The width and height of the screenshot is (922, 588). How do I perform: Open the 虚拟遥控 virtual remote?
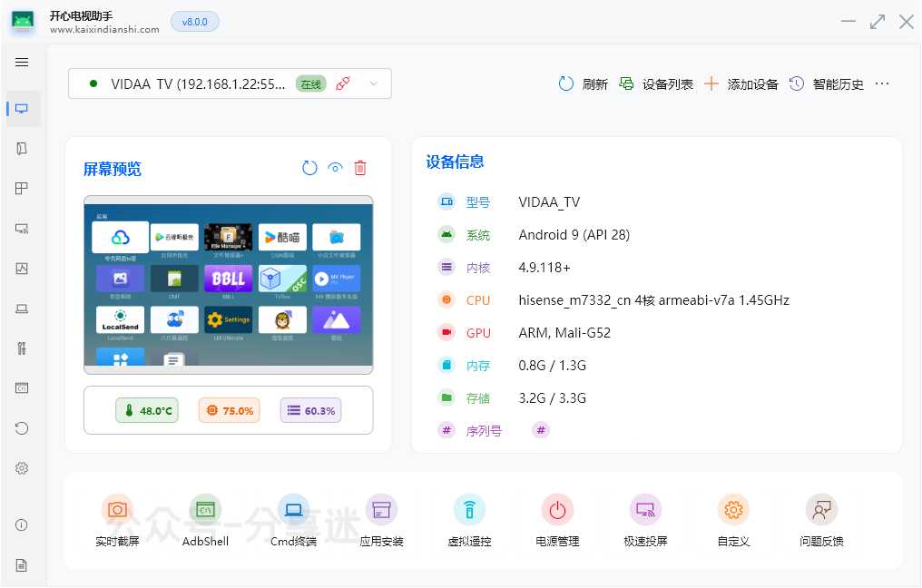coord(469,509)
